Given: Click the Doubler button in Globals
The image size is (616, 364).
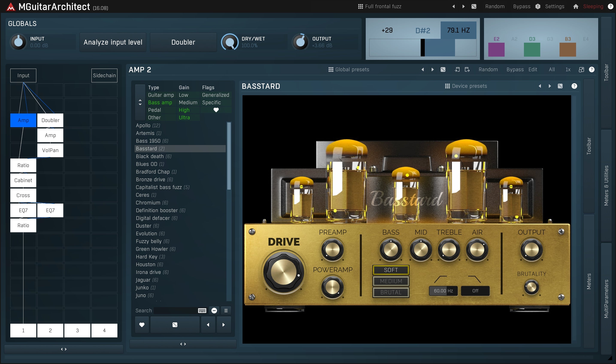Looking at the screenshot, I should pos(183,42).
